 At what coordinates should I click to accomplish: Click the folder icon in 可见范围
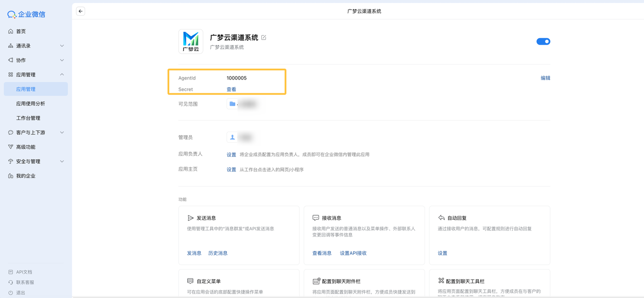click(232, 104)
